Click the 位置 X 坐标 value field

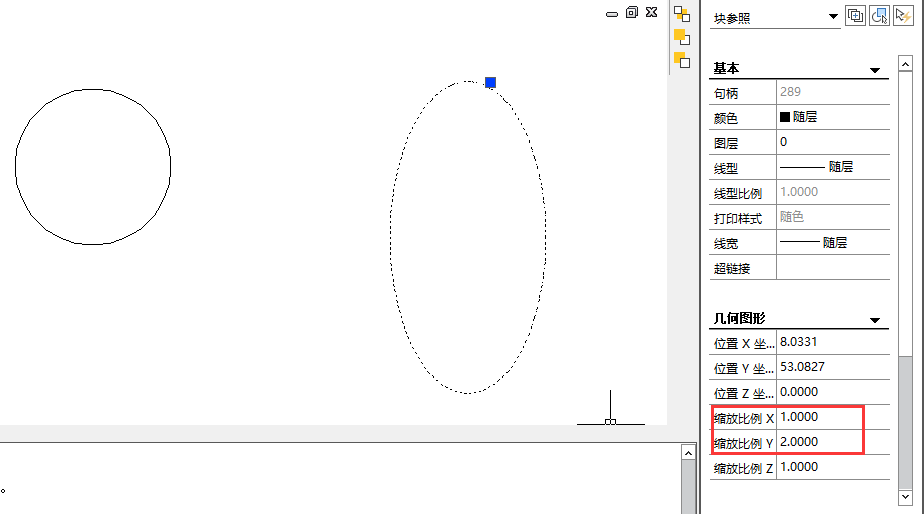(x=832, y=342)
